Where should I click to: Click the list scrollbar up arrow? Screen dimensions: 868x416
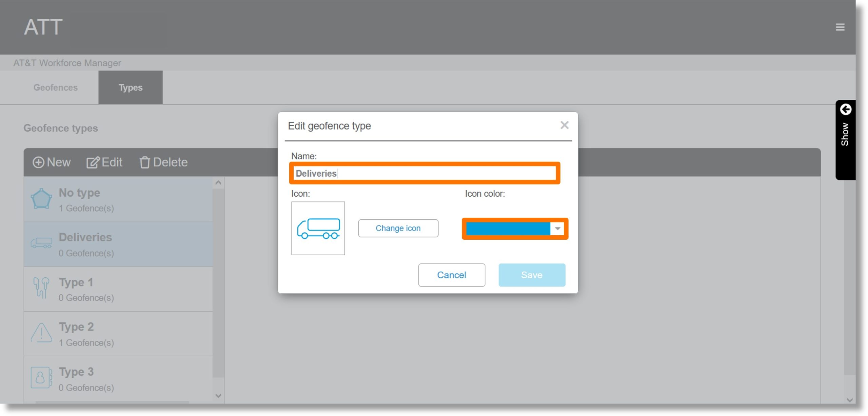tap(218, 183)
